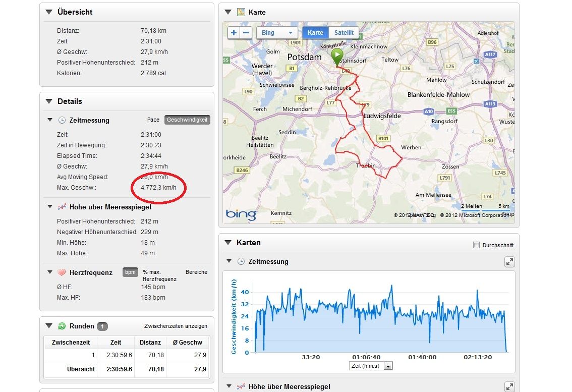The height and width of the screenshot is (392, 572).
Task: Select the Negativer Höhenunterschied value 229 m
Action: coord(149,232)
